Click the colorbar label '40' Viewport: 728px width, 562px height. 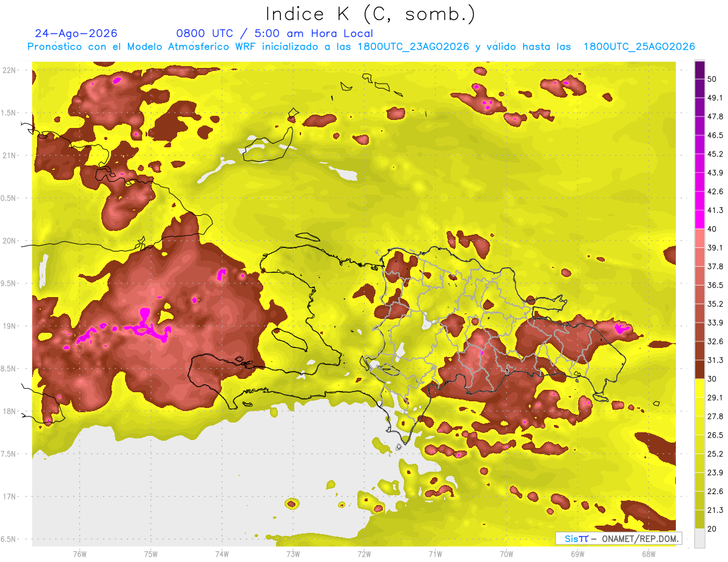[712, 229]
